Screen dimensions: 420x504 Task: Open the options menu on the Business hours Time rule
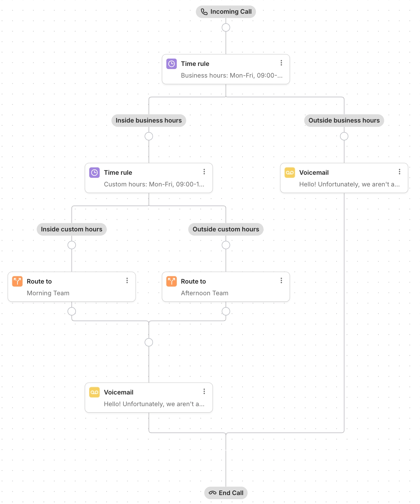click(x=281, y=62)
